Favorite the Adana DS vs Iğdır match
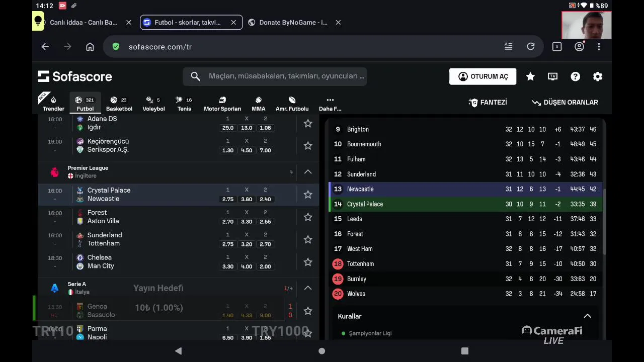This screenshot has width=644, height=362. pyautogui.click(x=308, y=123)
